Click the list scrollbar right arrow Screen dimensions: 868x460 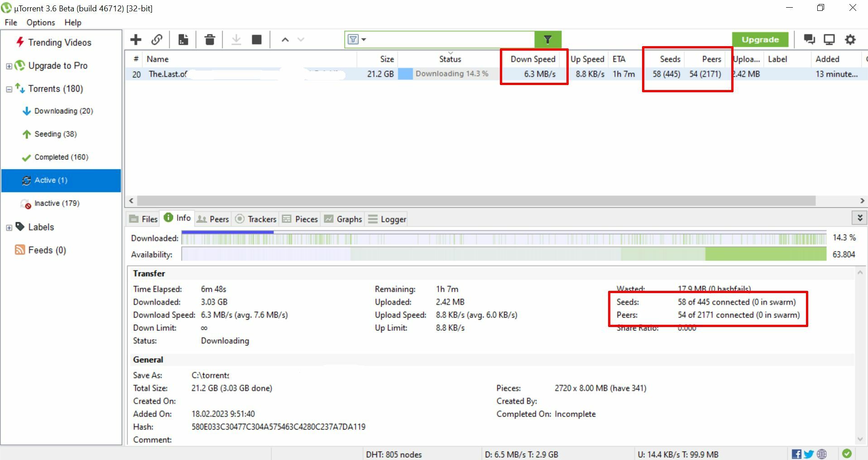click(x=862, y=200)
